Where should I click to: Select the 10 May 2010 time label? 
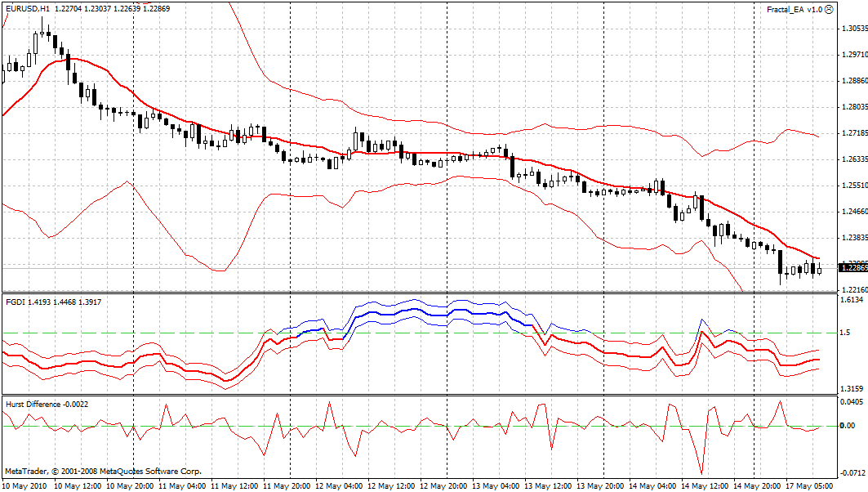pyautogui.click(x=24, y=486)
